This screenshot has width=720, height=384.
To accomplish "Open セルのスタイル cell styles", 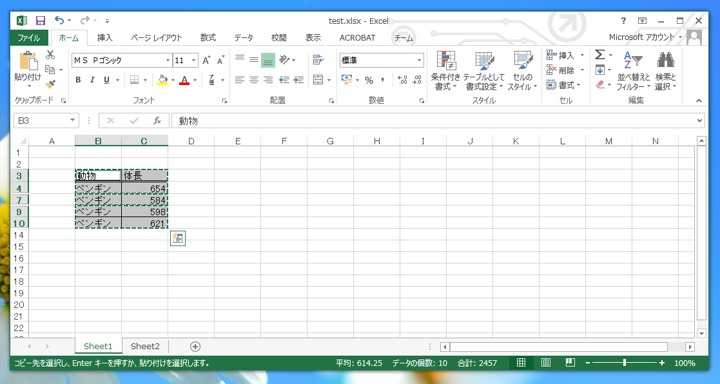I will click(x=522, y=70).
